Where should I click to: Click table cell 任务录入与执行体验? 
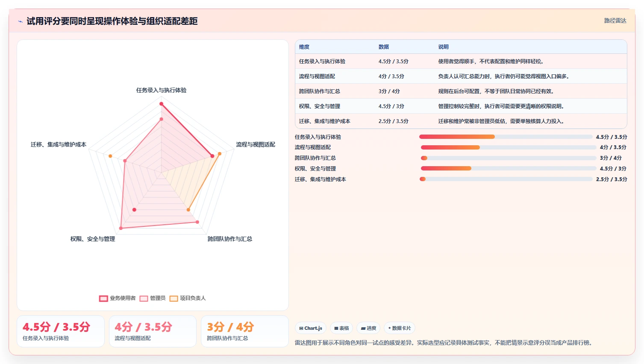tap(322, 62)
